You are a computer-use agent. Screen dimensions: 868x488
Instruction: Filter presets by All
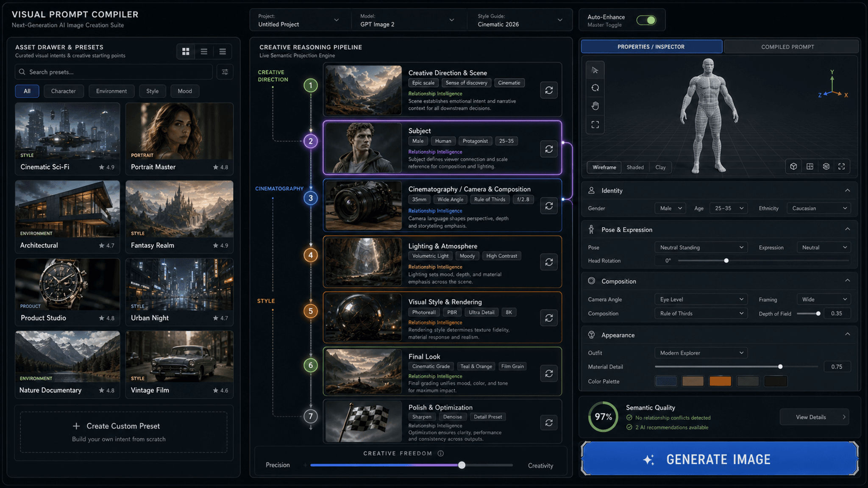pos(27,91)
